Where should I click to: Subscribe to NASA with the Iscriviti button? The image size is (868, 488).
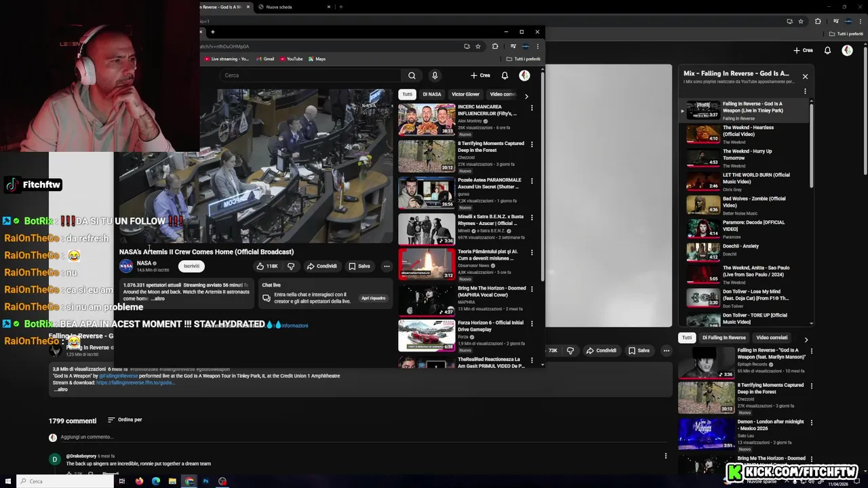click(x=191, y=266)
